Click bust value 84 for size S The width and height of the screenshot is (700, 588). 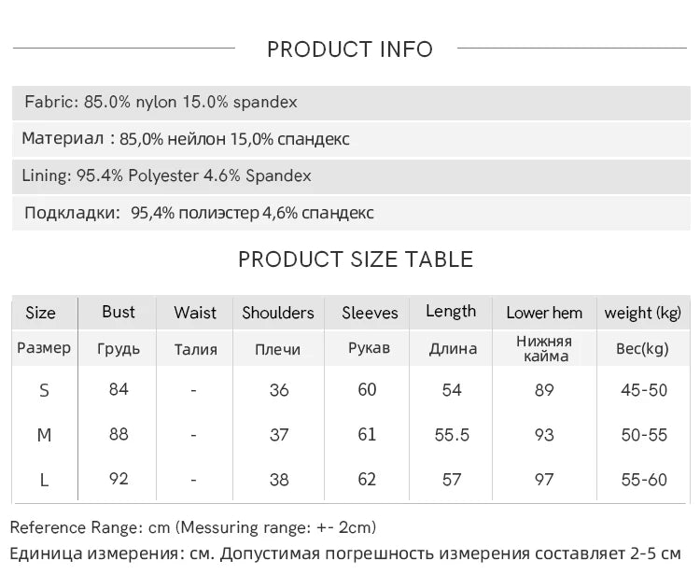tap(119, 389)
